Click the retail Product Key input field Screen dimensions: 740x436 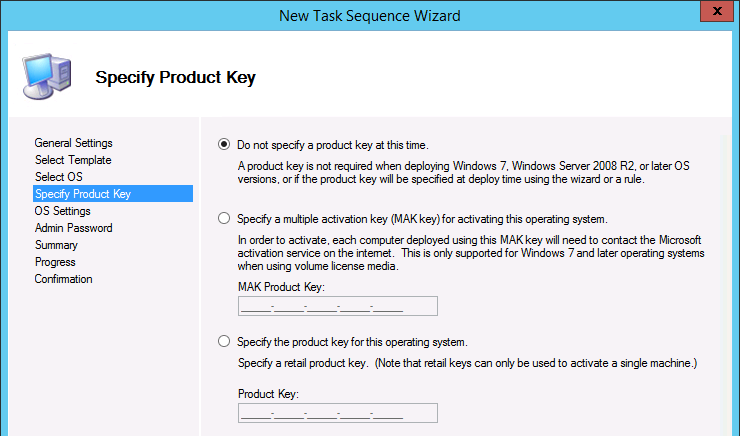click(x=338, y=413)
